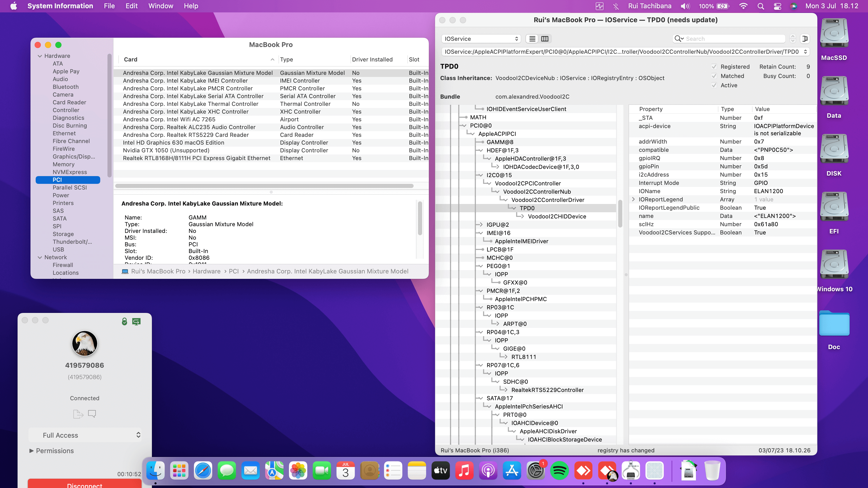Image resolution: width=868 pixels, height=488 pixels.
Task: Open the Help menu
Action: pos(191,6)
